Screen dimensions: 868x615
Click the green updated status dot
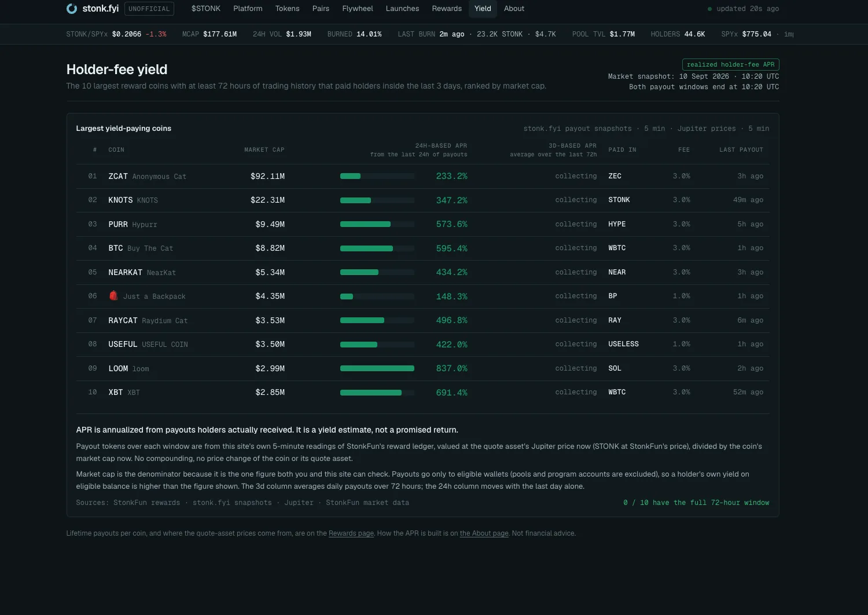pos(710,9)
